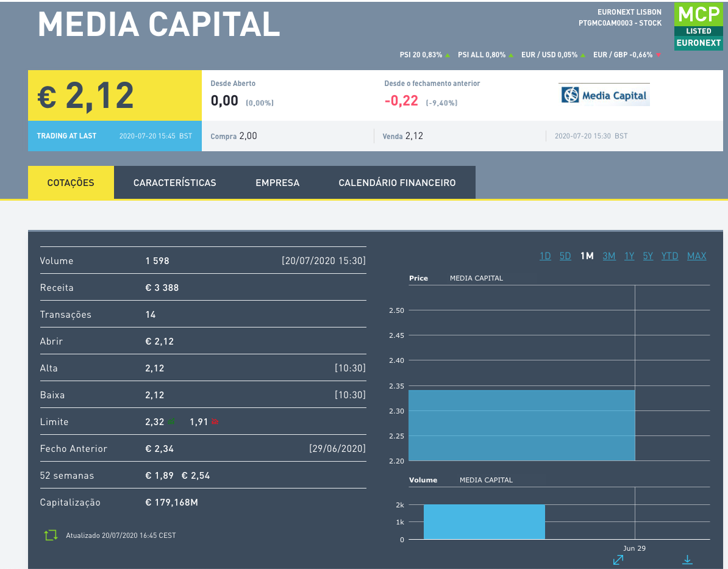Click the Fecho Anterior € 2,34 value
This screenshot has height=569, width=728.
pos(159,449)
